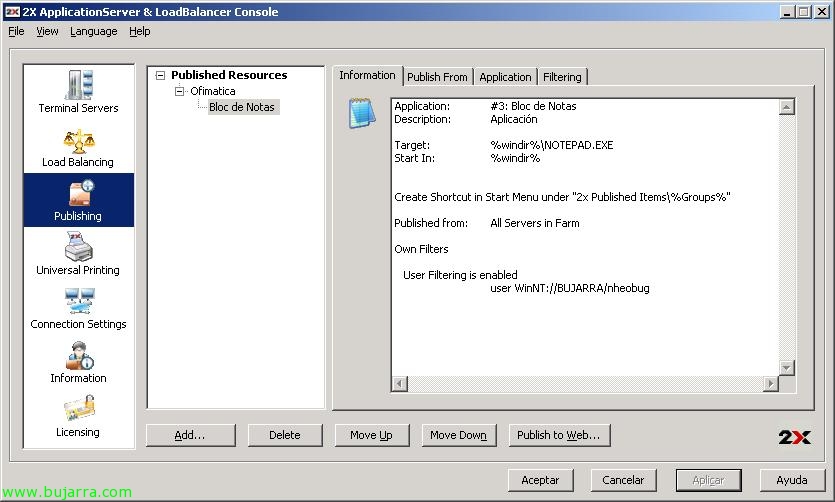This screenshot has width=835, height=502.
Task: Collapse the Published Resources tree root
Action: point(160,76)
